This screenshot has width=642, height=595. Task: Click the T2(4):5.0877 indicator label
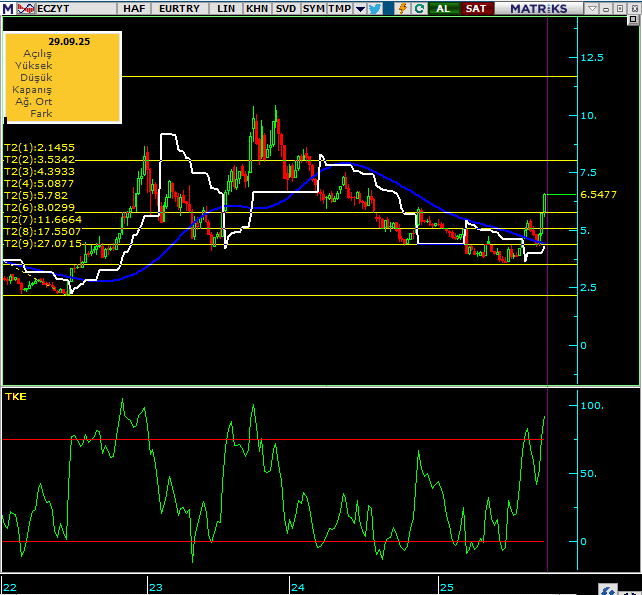click(39, 183)
